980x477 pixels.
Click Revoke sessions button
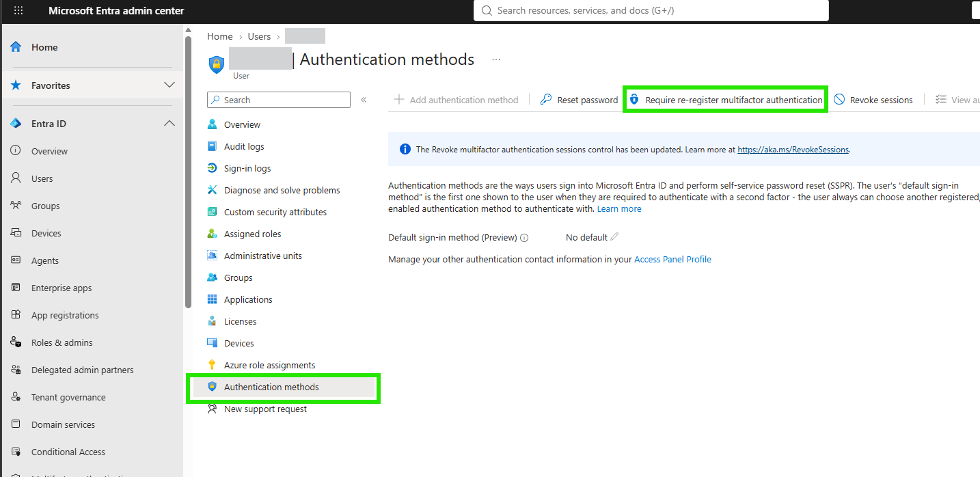tap(873, 100)
